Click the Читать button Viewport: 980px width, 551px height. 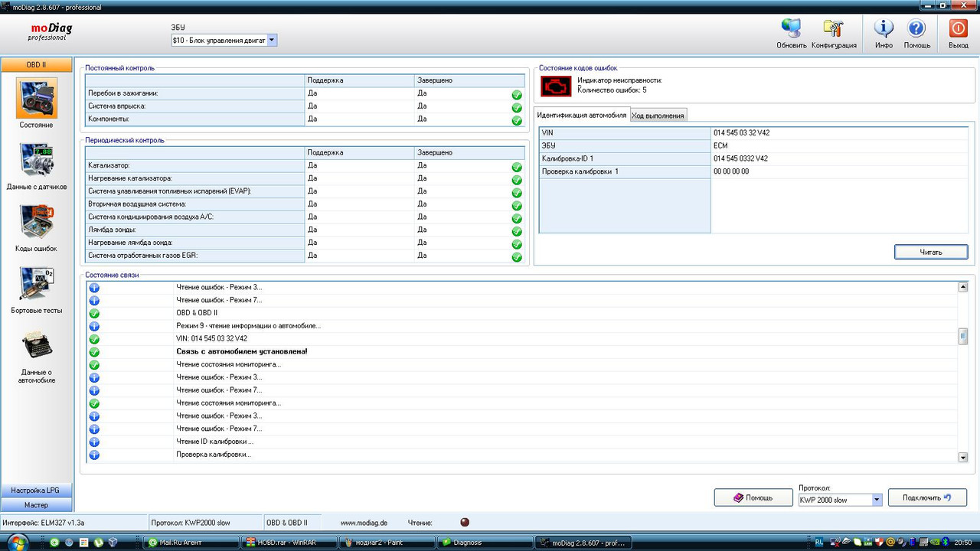(931, 252)
